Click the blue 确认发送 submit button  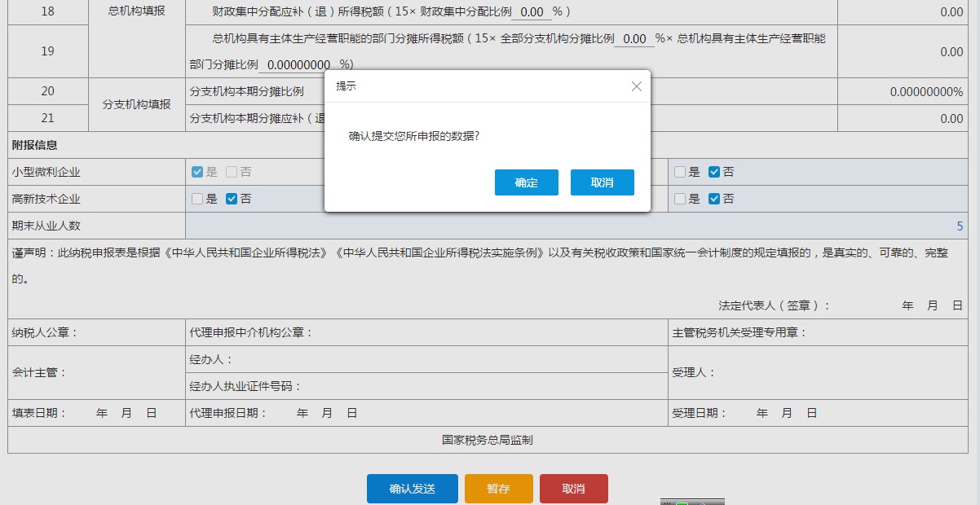412,489
